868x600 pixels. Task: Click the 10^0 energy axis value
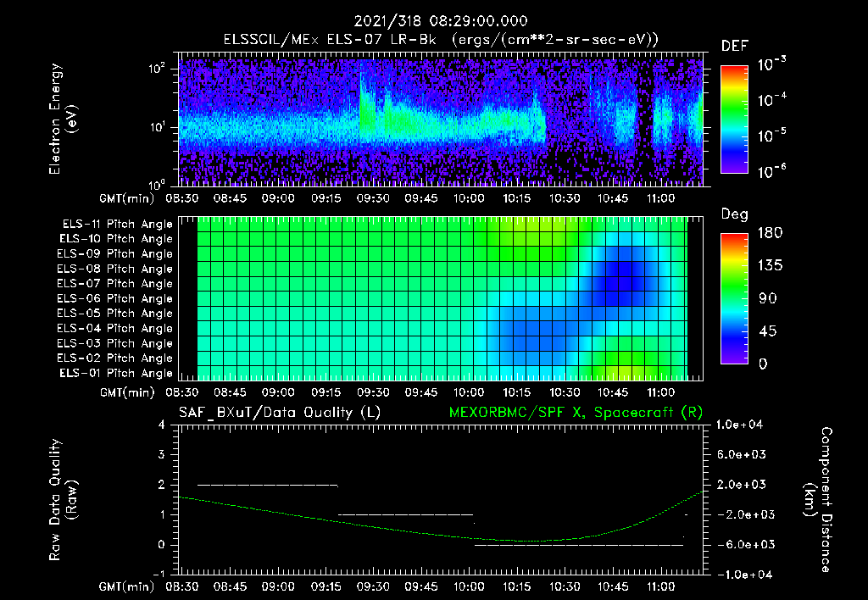(157, 184)
